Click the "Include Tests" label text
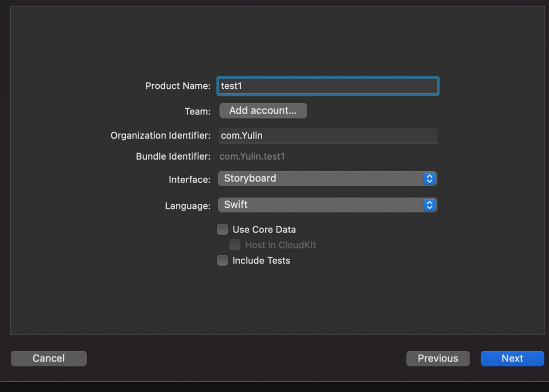 click(262, 261)
